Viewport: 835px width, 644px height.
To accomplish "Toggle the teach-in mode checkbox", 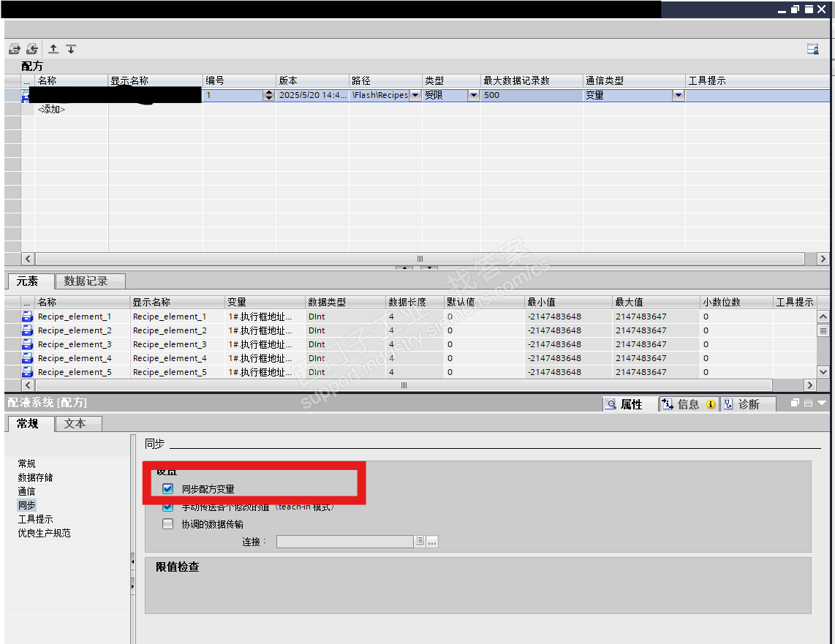I will coord(167,507).
